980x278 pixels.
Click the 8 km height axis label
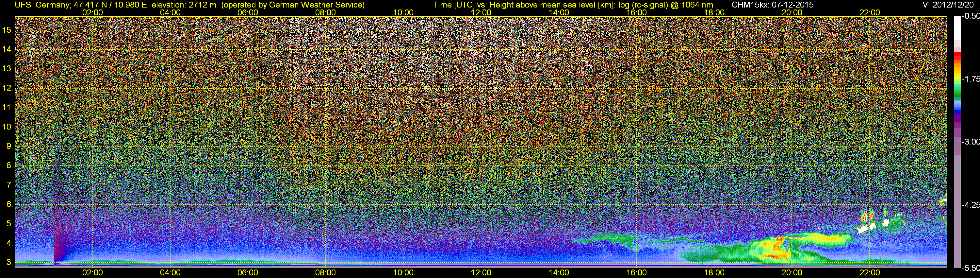(x=9, y=166)
